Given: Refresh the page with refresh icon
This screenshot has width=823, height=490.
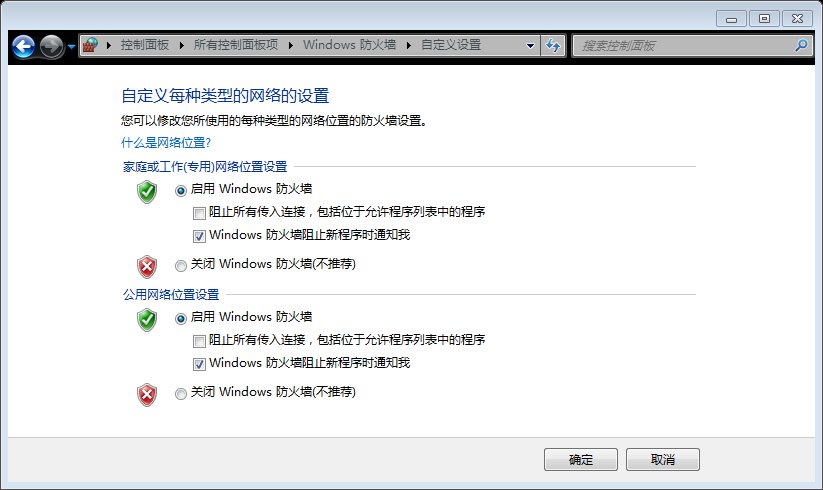Looking at the screenshot, I should [553, 46].
